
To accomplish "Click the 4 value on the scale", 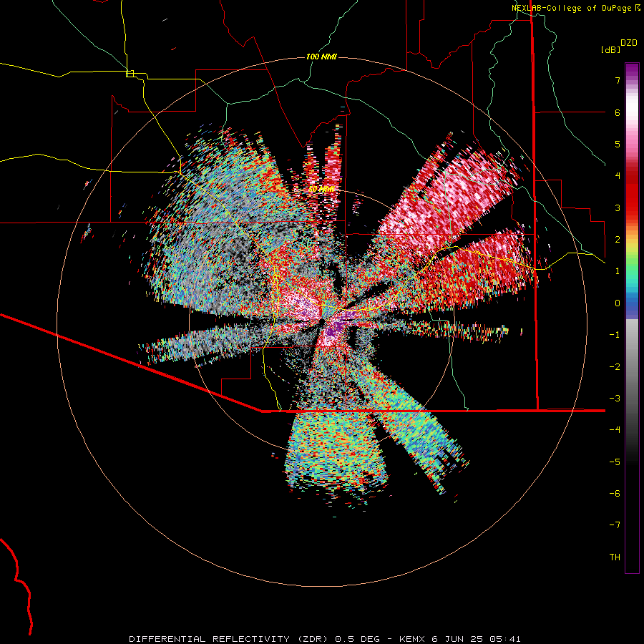I will (x=618, y=176).
